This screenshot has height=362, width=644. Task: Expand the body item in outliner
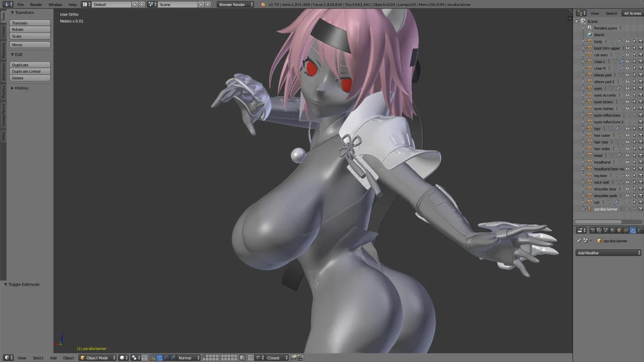point(584,41)
